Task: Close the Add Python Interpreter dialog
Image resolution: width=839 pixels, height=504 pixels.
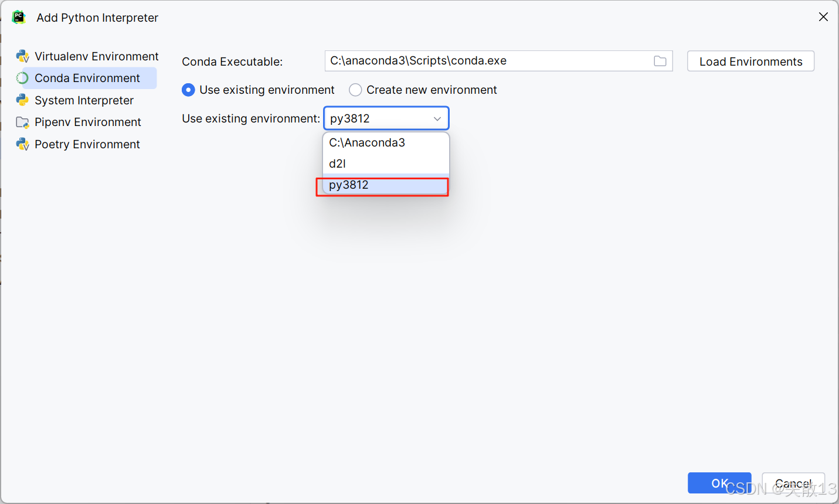Action: click(823, 17)
